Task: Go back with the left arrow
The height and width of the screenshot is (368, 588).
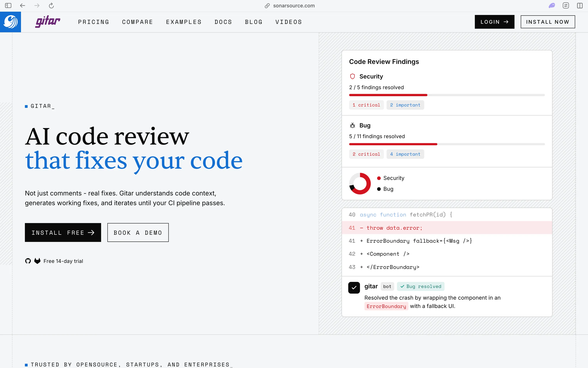Action: point(23,6)
